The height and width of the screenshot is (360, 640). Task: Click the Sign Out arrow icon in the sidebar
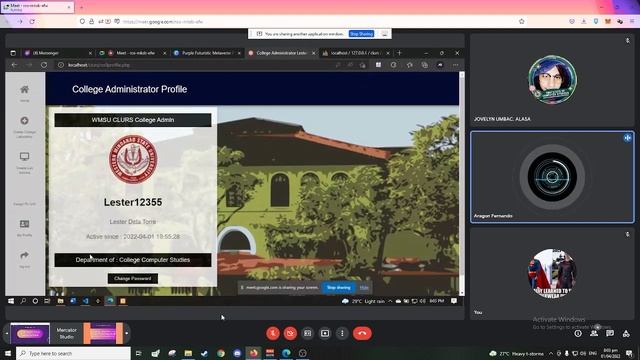[x=24, y=255]
